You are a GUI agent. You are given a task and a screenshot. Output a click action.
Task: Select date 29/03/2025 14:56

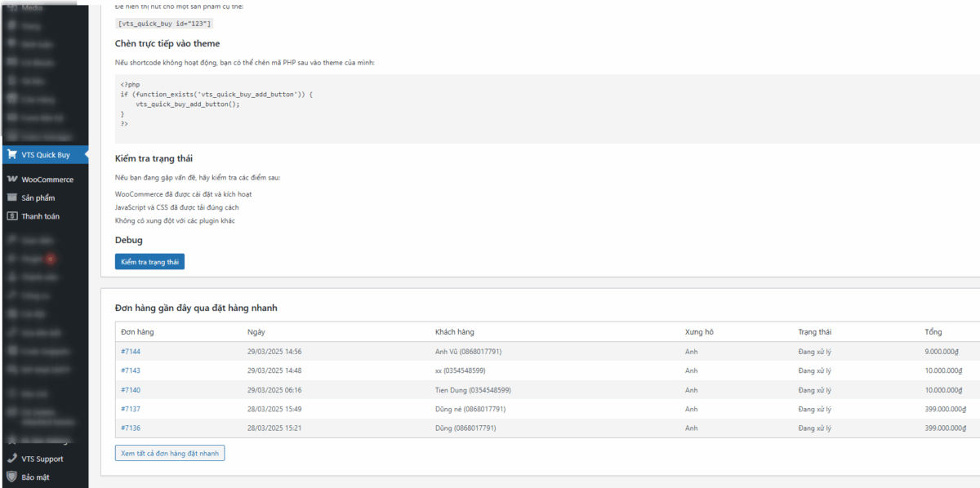coord(274,352)
